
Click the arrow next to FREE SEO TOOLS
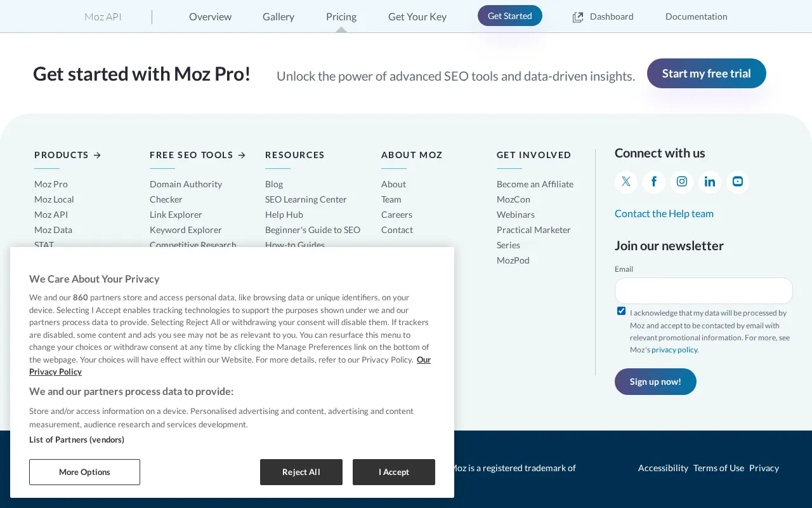pos(242,155)
